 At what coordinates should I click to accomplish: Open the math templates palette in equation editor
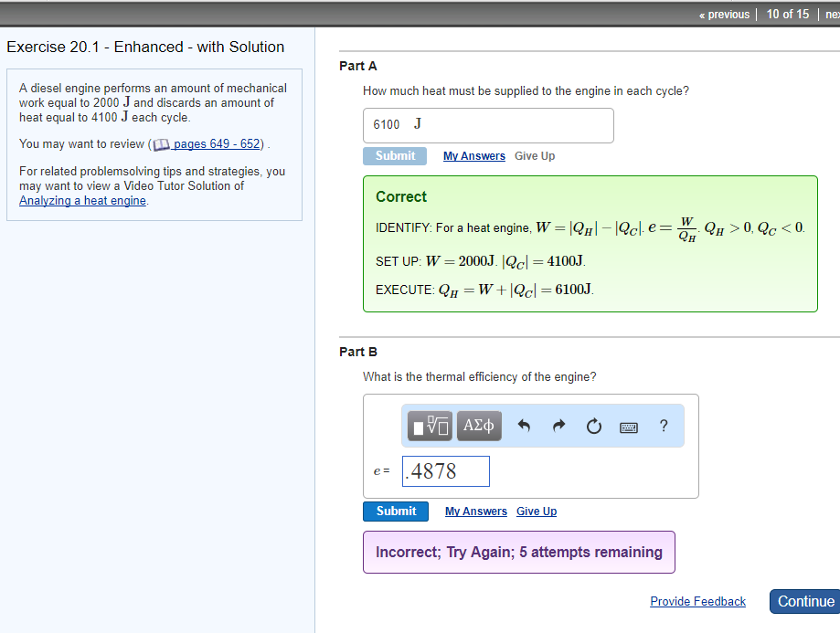point(429,426)
